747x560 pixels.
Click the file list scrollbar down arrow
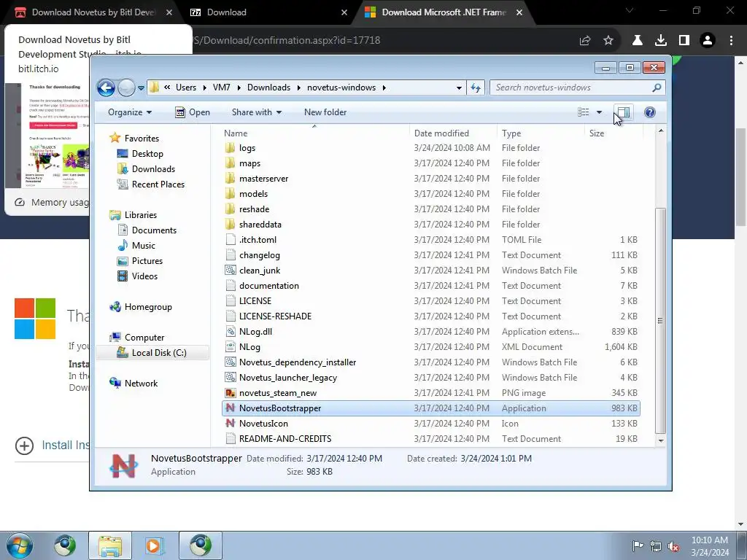(x=661, y=440)
